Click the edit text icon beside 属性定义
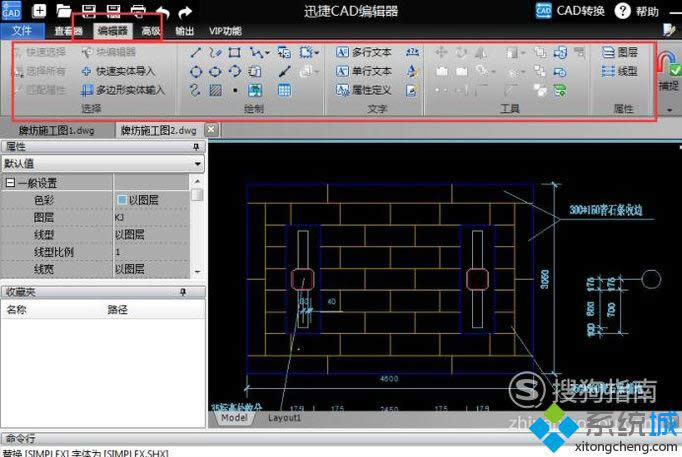The height and width of the screenshot is (457, 682). coord(411,90)
